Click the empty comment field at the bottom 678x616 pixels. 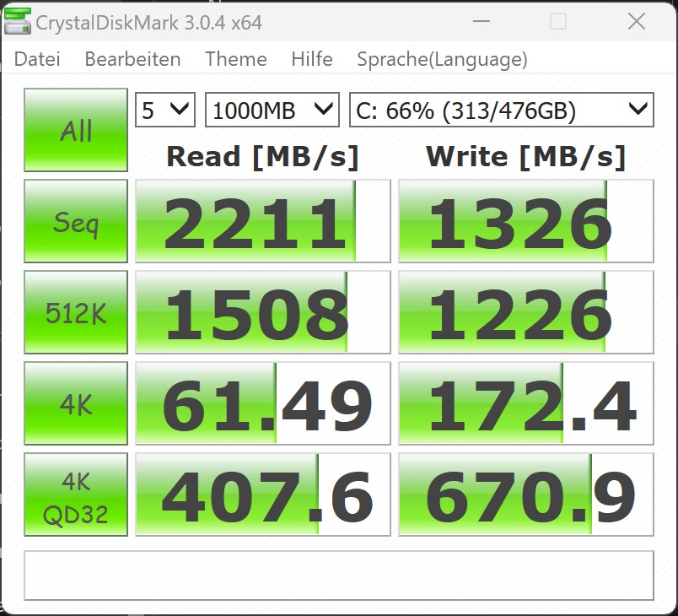coord(339,575)
